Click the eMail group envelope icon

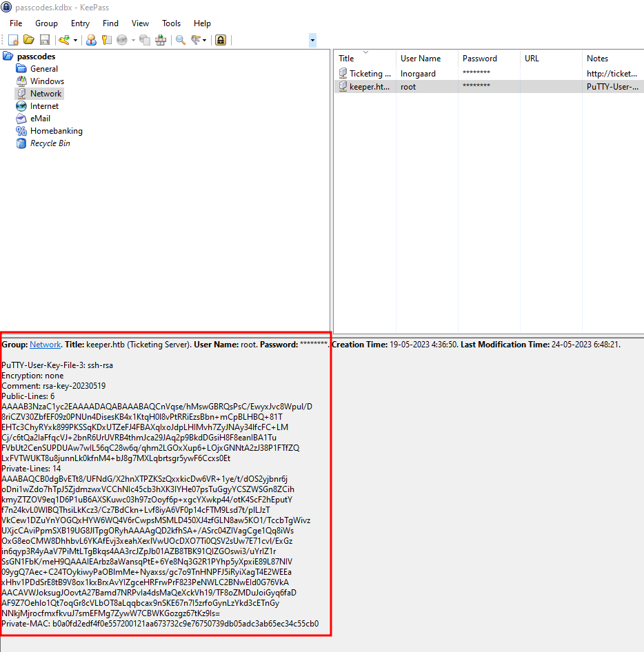click(21, 119)
